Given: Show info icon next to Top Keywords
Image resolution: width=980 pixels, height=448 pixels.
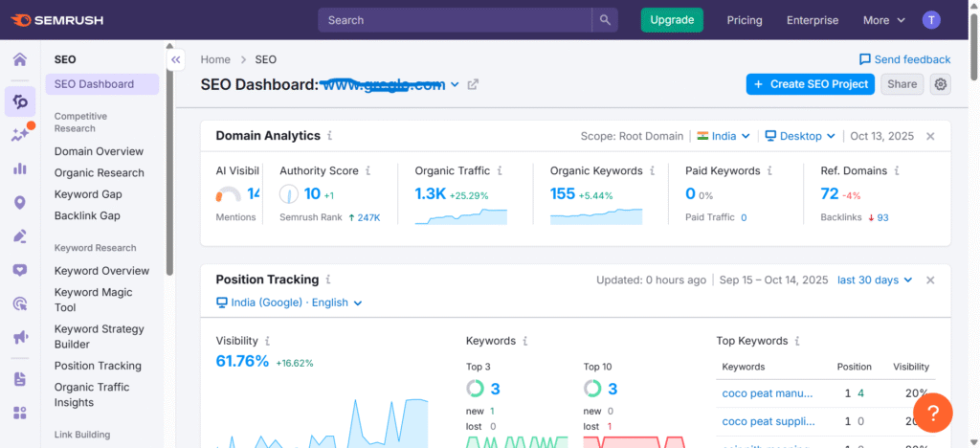Looking at the screenshot, I should coord(797,341).
